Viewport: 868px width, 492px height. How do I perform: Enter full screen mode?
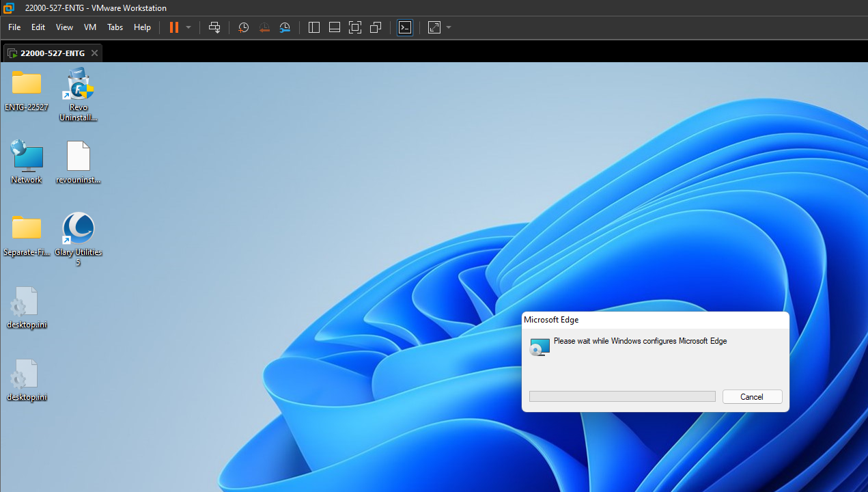(x=354, y=27)
